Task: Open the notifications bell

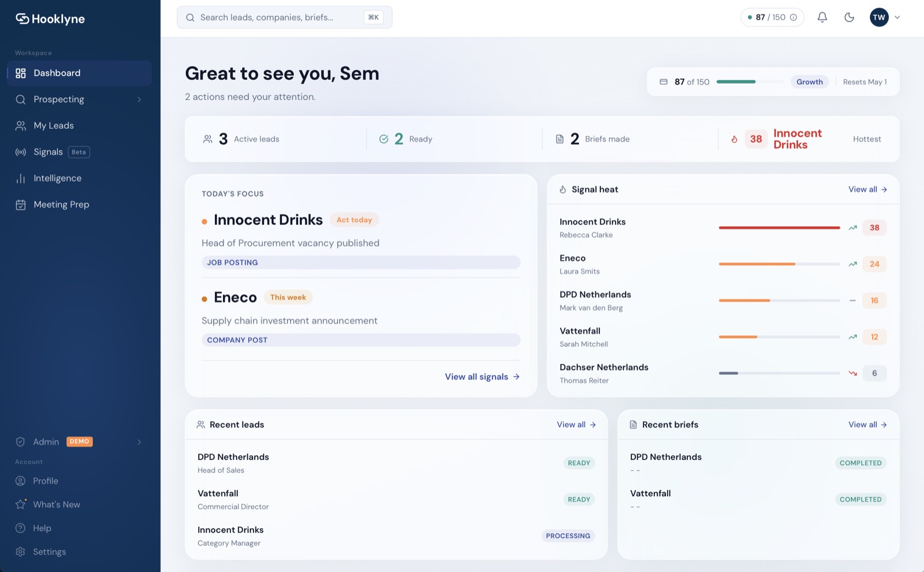Action: point(822,17)
